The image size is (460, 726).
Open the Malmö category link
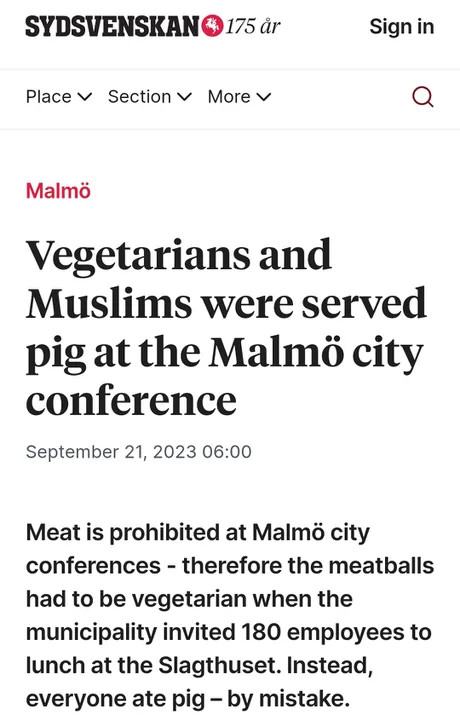(58, 191)
